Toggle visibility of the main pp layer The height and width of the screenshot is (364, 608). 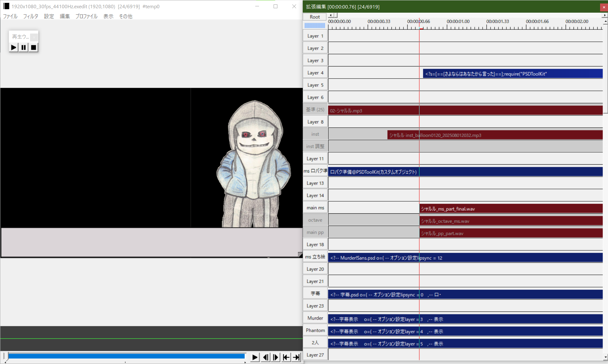(315, 232)
